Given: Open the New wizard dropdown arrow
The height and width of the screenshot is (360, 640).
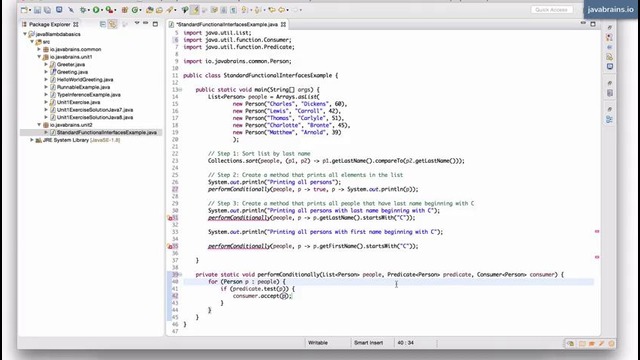Looking at the screenshot, I should (30, 10).
